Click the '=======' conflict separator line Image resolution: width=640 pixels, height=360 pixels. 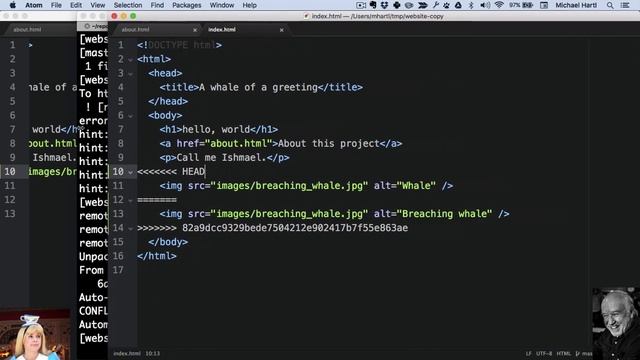(x=157, y=200)
